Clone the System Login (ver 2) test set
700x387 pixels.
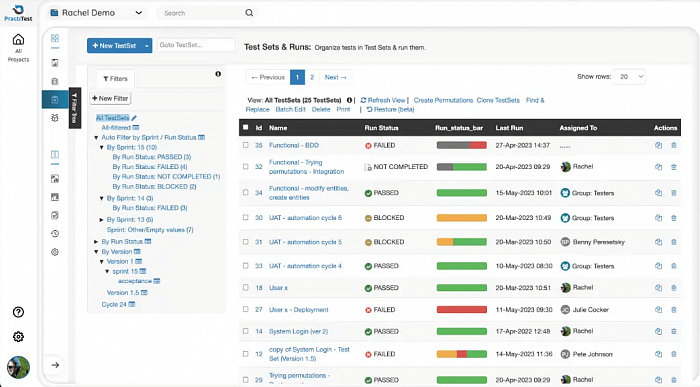[658, 332]
